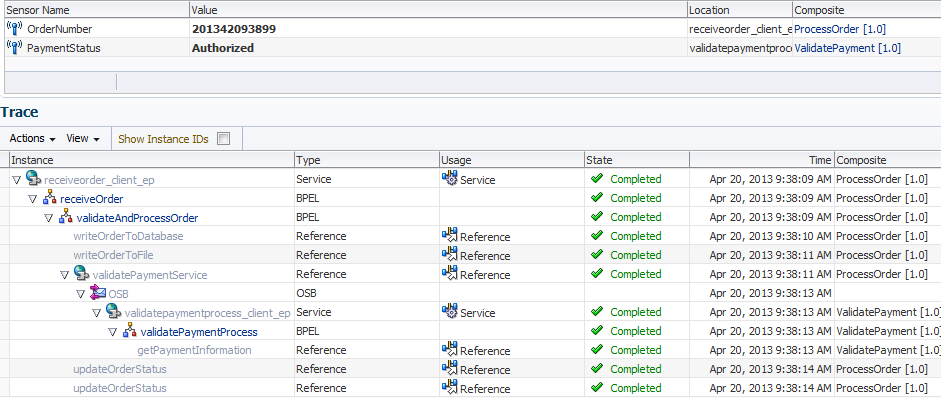This screenshot has height=398, width=941.
Task: Open the validateAndProcessOrder BPEL instance link
Action: pos(137,218)
